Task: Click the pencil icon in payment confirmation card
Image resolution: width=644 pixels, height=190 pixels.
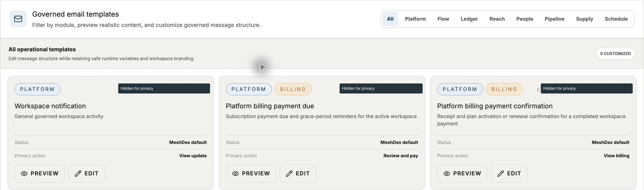Action: 501,174
